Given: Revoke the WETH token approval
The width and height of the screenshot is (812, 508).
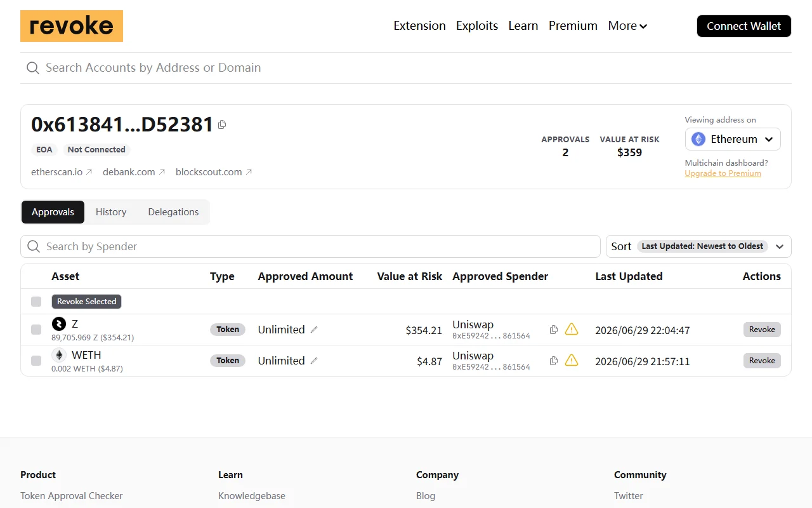Looking at the screenshot, I should click(762, 361).
